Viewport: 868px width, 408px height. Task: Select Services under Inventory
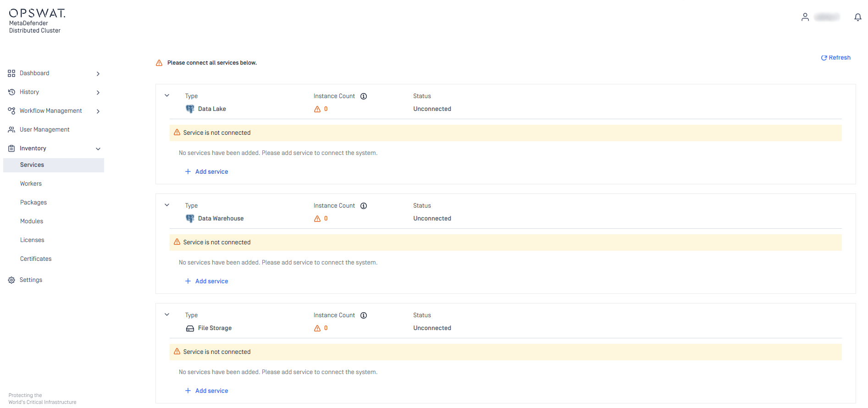(x=54, y=165)
